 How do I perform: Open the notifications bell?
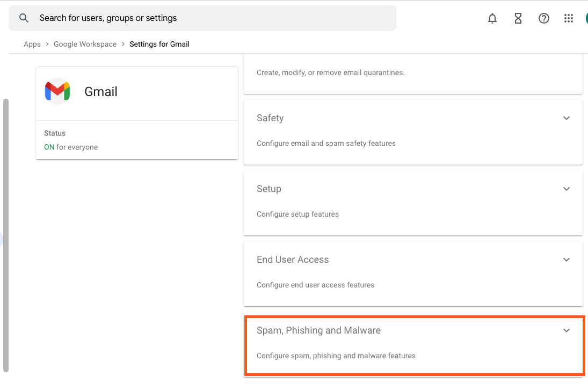click(492, 19)
